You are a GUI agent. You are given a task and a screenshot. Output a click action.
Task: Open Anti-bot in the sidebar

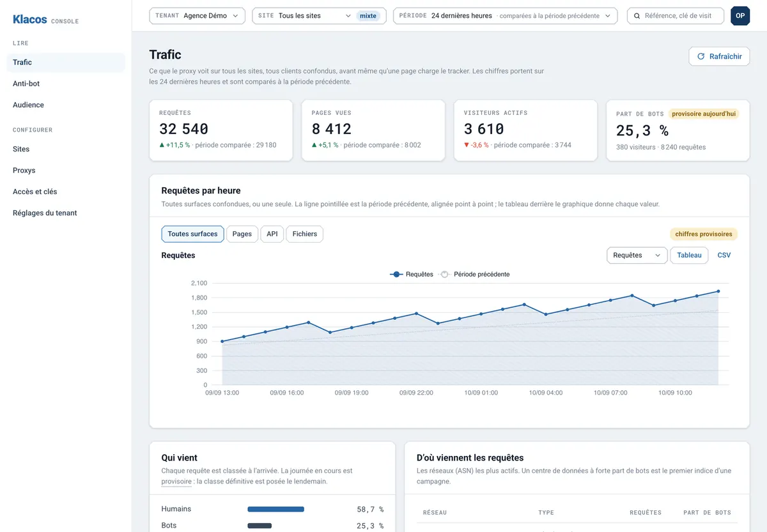(66, 84)
